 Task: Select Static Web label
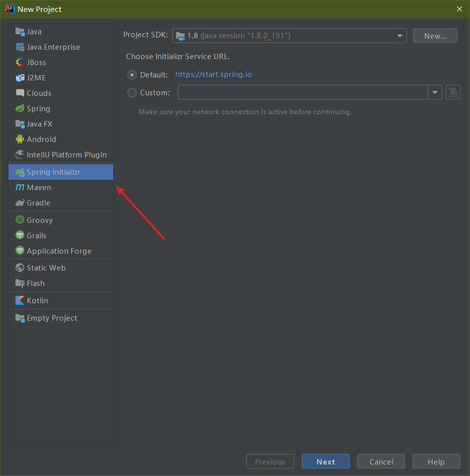click(46, 268)
